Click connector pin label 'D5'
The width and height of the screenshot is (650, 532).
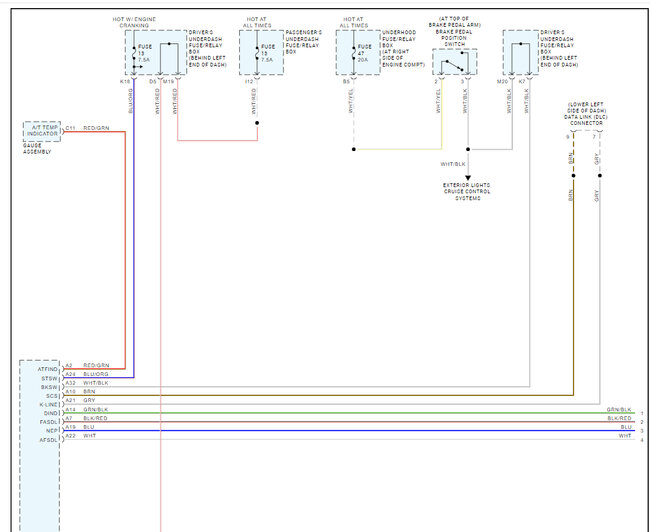(x=153, y=82)
